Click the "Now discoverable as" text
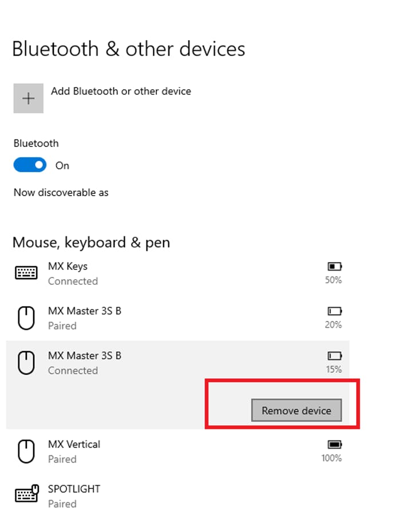Image resolution: width=399 pixels, height=532 pixels. coord(61,193)
